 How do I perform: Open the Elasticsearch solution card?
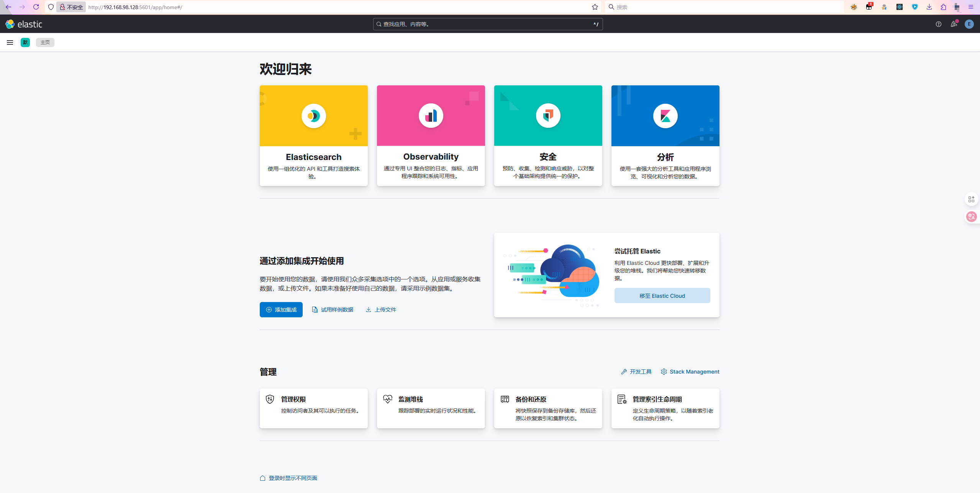[x=314, y=135]
